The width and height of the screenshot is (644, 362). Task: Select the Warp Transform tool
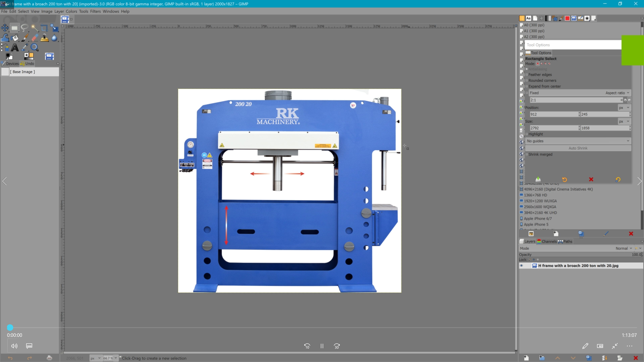click(x=5, y=38)
